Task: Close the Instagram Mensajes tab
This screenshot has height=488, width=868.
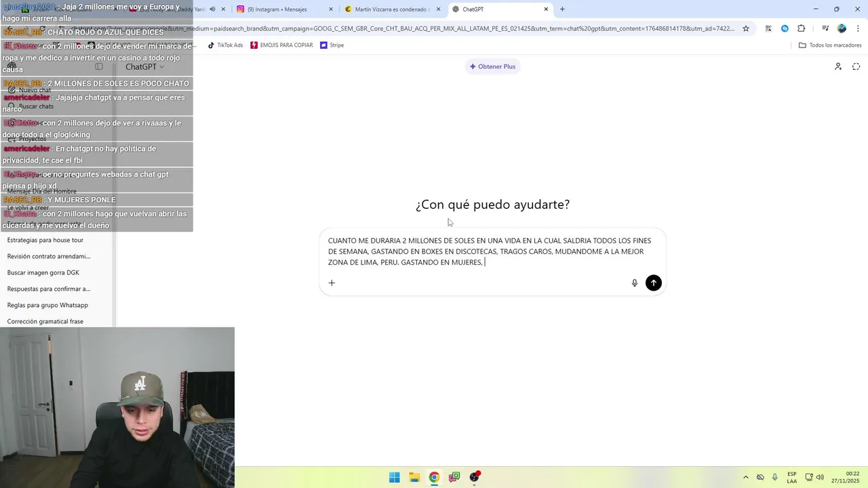Action: pyautogui.click(x=331, y=9)
